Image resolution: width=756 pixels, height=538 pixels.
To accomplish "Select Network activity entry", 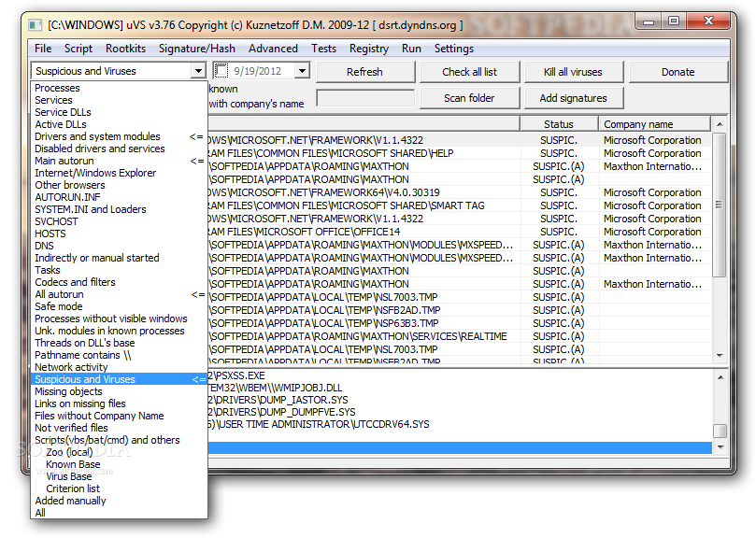I will point(119,367).
